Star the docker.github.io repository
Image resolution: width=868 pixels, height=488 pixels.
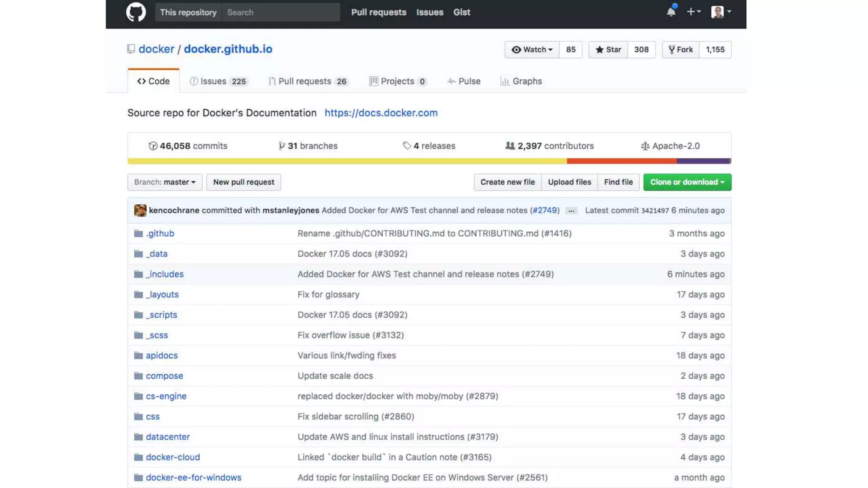pyautogui.click(x=608, y=50)
